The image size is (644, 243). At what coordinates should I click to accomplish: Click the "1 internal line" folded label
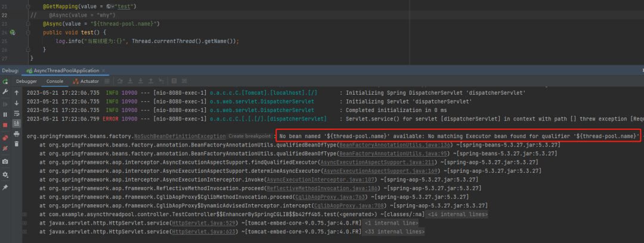391,223
